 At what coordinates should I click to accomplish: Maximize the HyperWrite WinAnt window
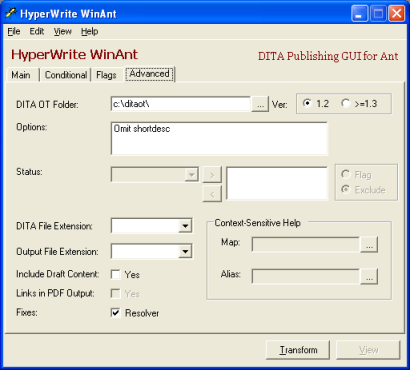point(378,14)
